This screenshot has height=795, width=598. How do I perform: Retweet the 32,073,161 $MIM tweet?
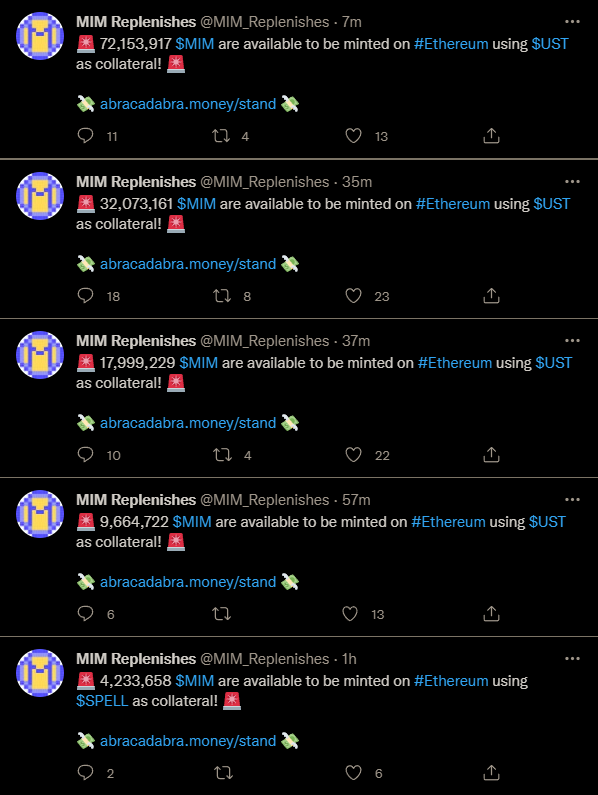tap(222, 296)
